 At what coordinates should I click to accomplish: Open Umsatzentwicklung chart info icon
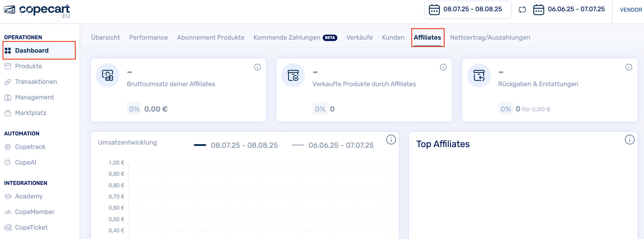[x=391, y=140]
